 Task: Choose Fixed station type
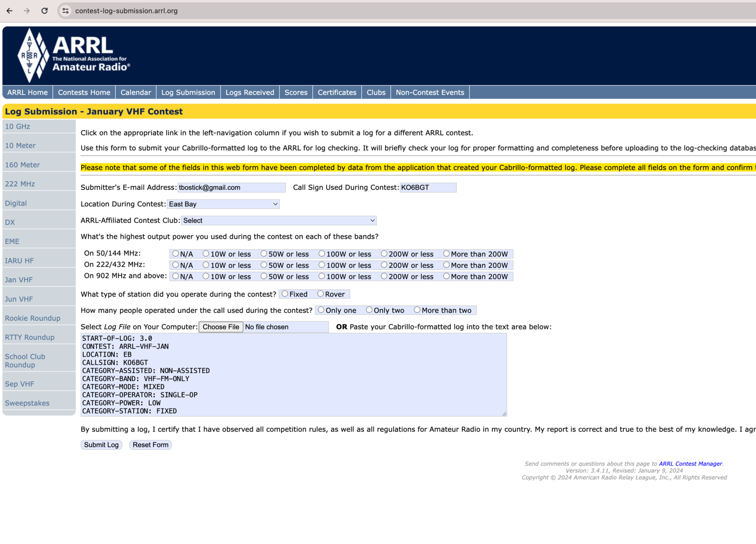coord(285,294)
